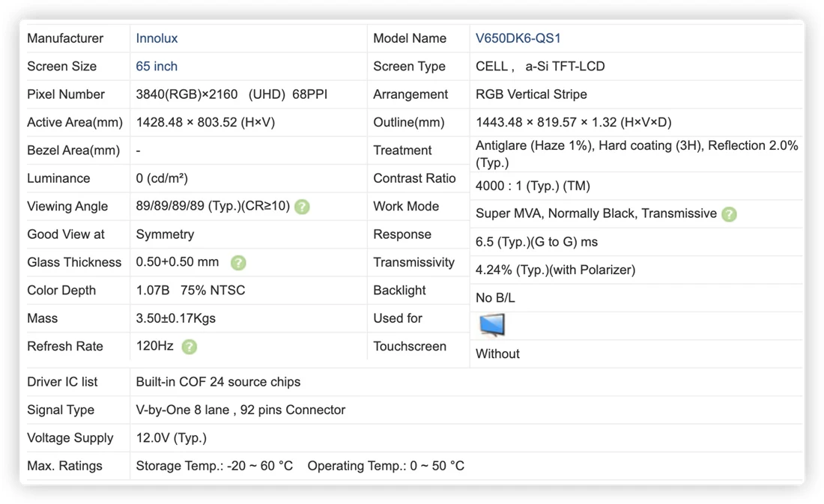
Task: Click the No B/L backlight value
Action: 495,298
